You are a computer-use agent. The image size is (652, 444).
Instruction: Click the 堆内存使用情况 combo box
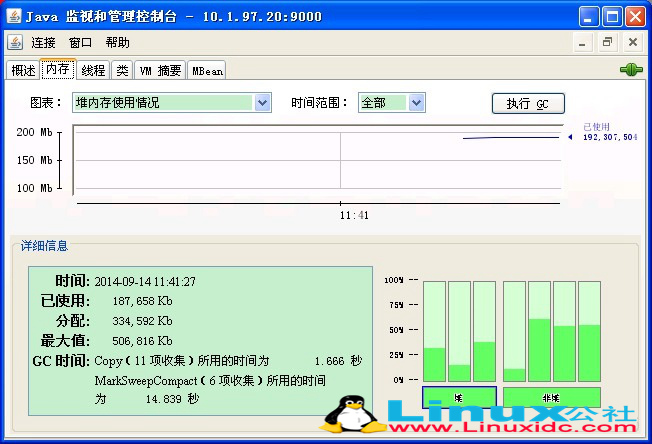172,103
